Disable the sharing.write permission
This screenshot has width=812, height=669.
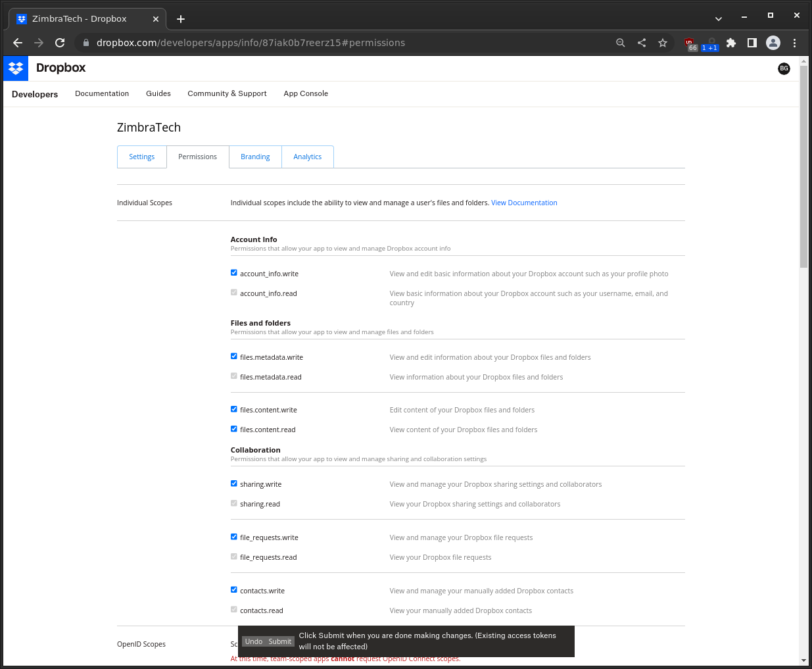coord(233,483)
